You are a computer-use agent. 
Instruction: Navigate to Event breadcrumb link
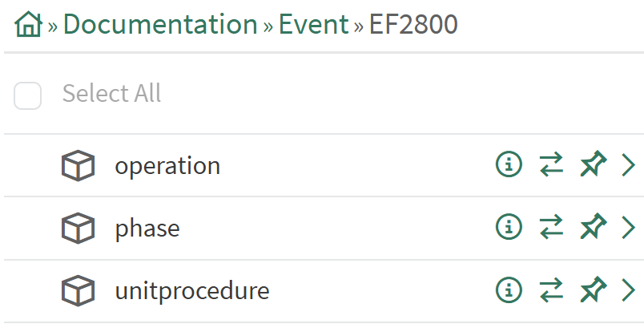coord(313,25)
